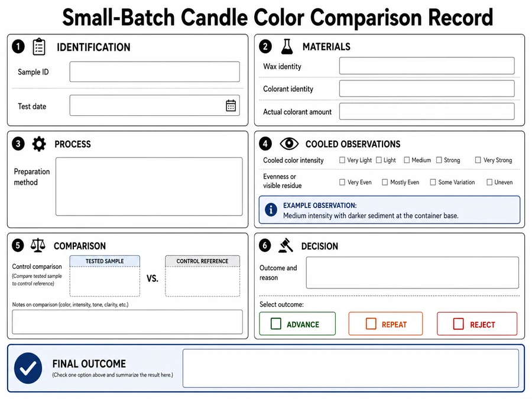Check the Very Even box

coord(342,182)
